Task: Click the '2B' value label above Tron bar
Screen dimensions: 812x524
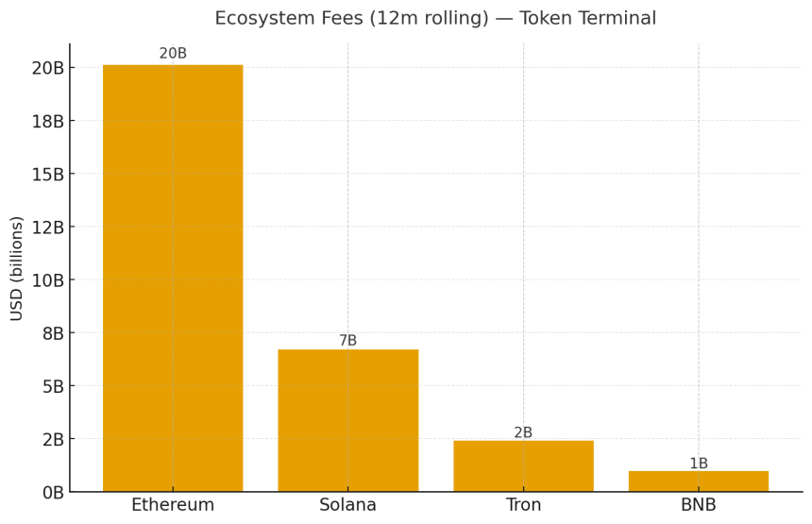Action: pos(523,432)
